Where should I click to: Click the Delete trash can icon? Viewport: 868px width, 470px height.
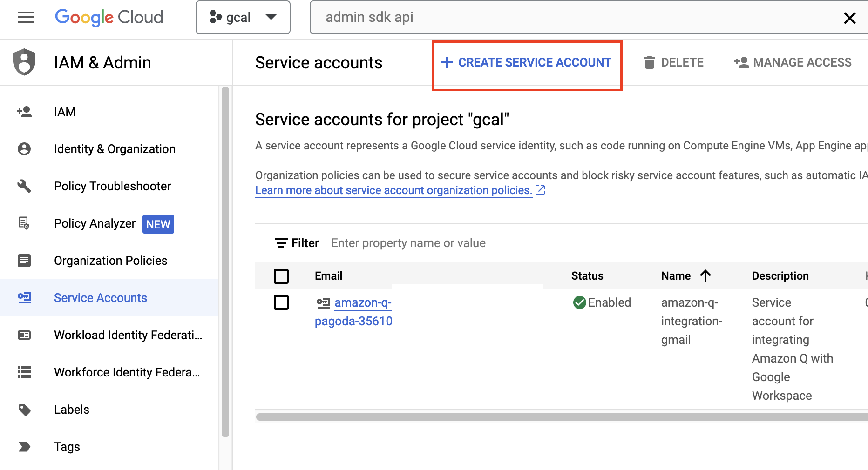649,62
